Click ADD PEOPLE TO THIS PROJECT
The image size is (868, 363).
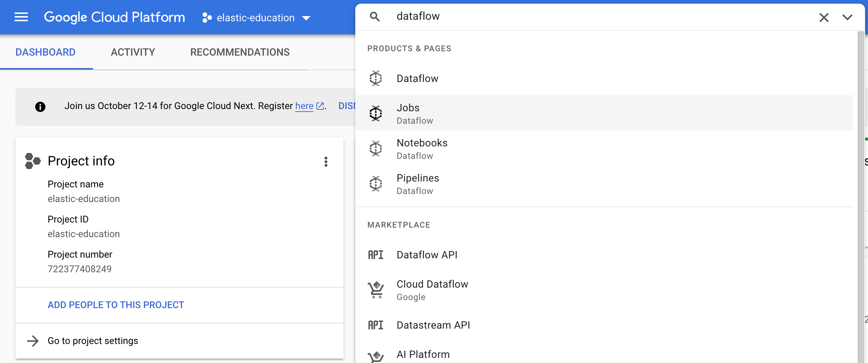tap(115, 304)
